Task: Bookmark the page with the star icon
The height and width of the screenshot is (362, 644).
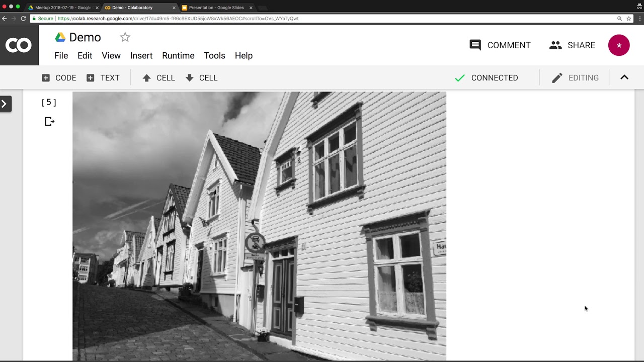Action: [628, 19]
